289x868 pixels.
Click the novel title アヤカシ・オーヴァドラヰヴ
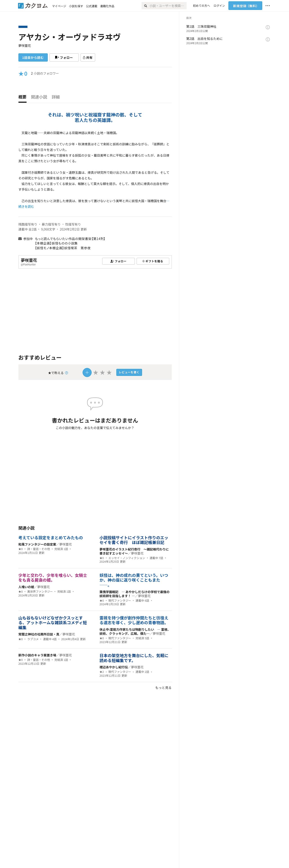coord(69,37)
